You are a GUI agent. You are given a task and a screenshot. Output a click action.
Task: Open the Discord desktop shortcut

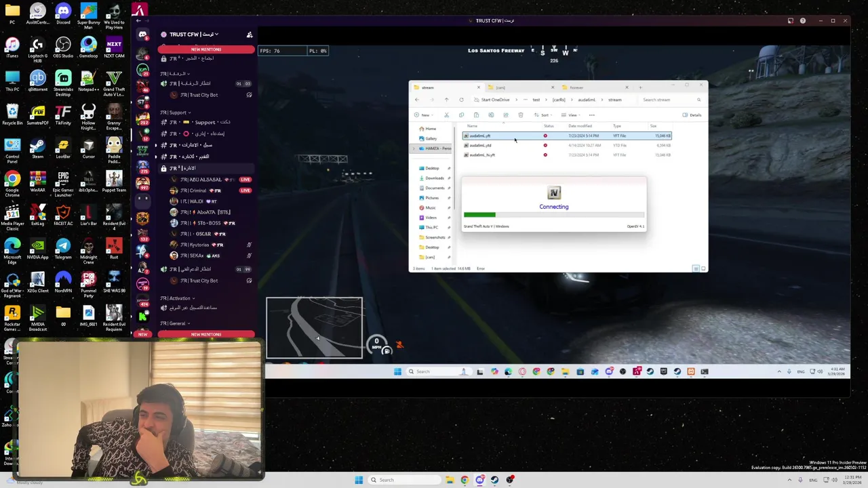pos(63,14)
